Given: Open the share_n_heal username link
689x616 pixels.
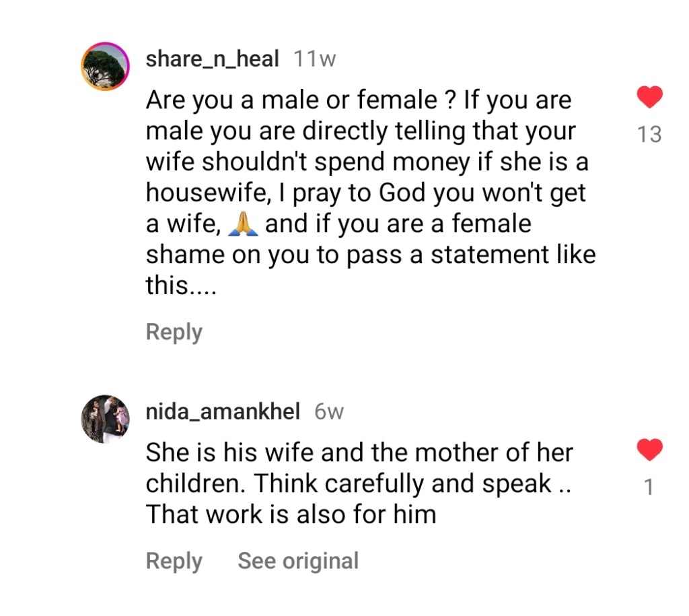Looking at the screenshot, I should pos(212,59).
